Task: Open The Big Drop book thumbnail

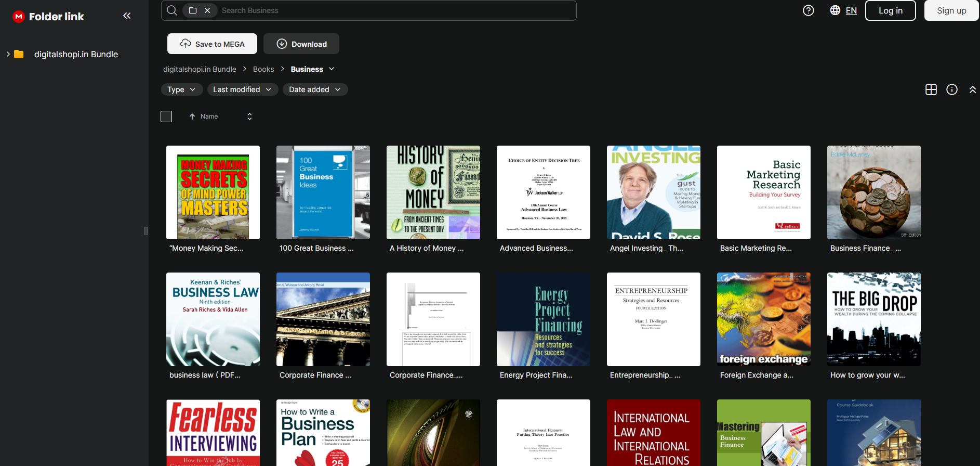Action: coord(874,319)
